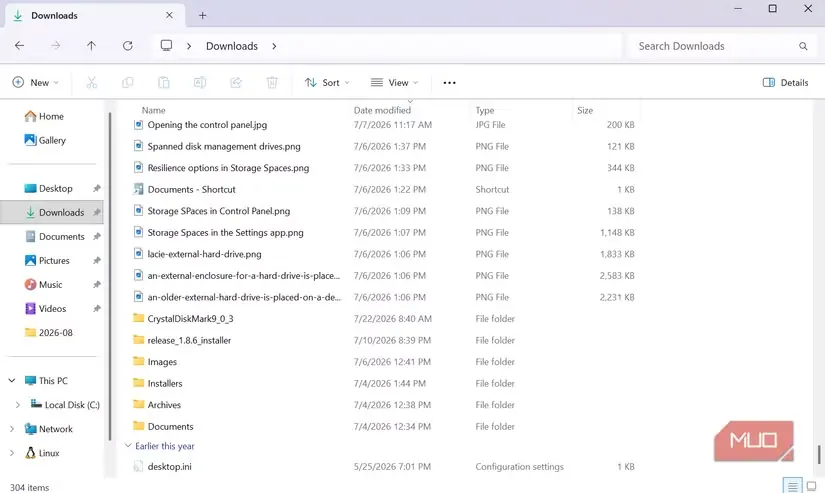Click the This PC monitor icon in address bar
Image resolution: width=825 pixels, height=493 pixels.
[166, 46]
